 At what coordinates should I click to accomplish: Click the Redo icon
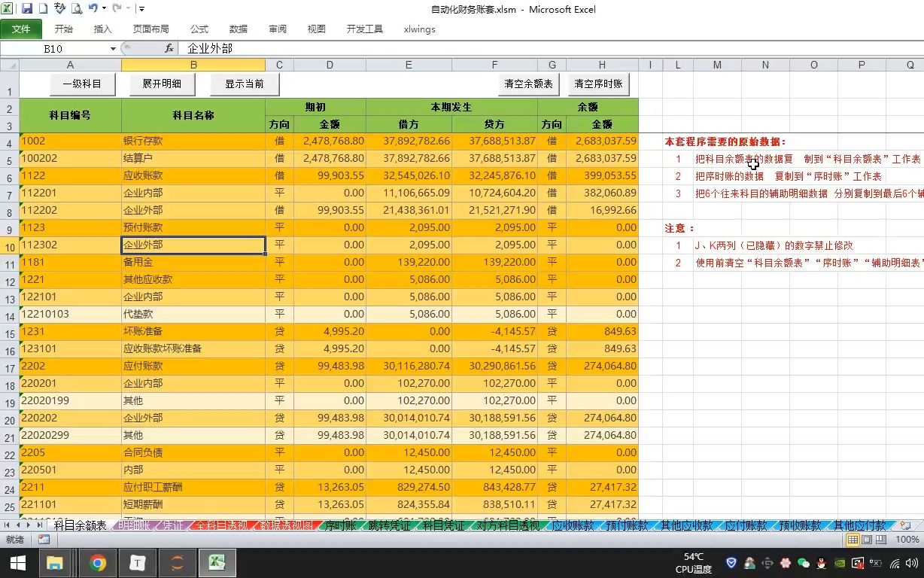(x=118, y=9)
